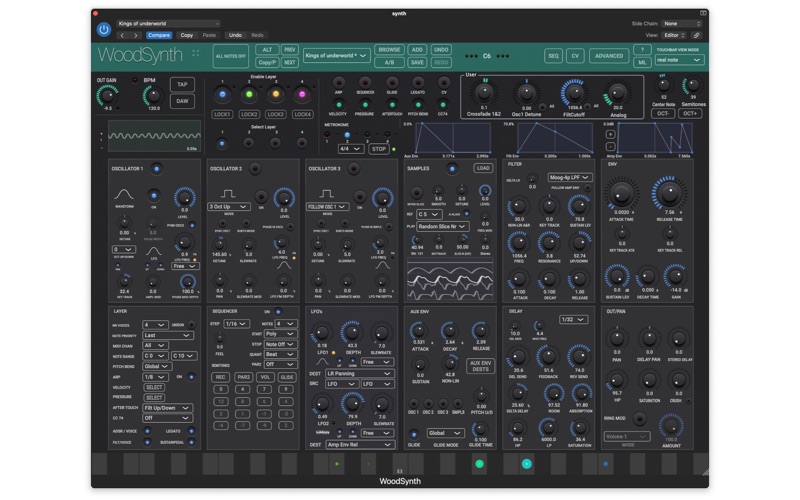Toggle the Ring Mod switch
This screenshot has width=800, height=500.
click(x=639, y=419)
